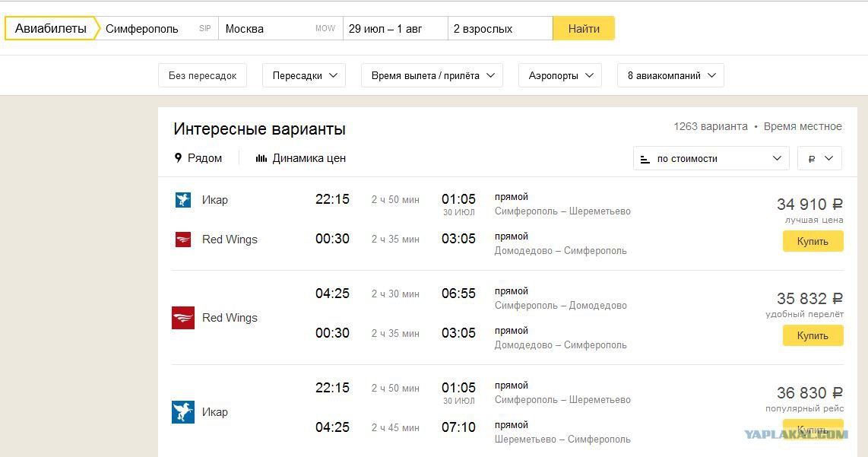
Task: Click the 1263 варианта count
Action: tap(710, 126)
